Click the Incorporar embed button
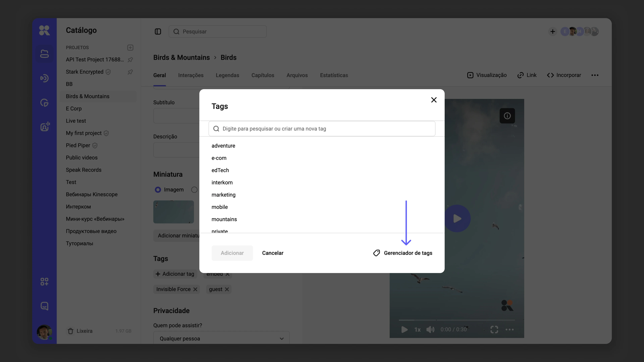The height and width of the screenshot is (362, 644). pos(564,75)
